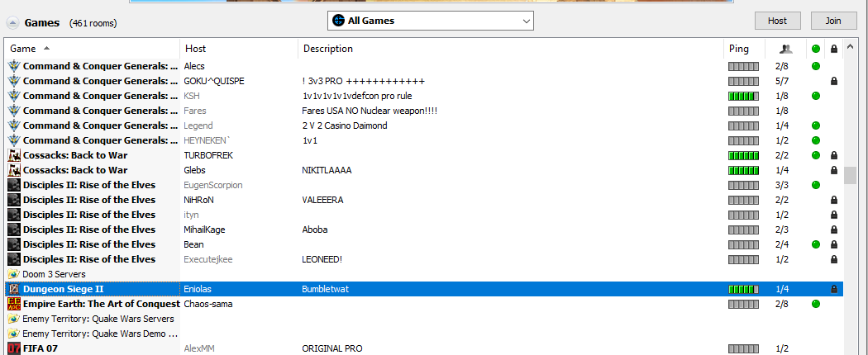This screenshot has width=868, height=355.
Task: Click full green ping bar in TURBOFREK row
Action: (743, 155)
